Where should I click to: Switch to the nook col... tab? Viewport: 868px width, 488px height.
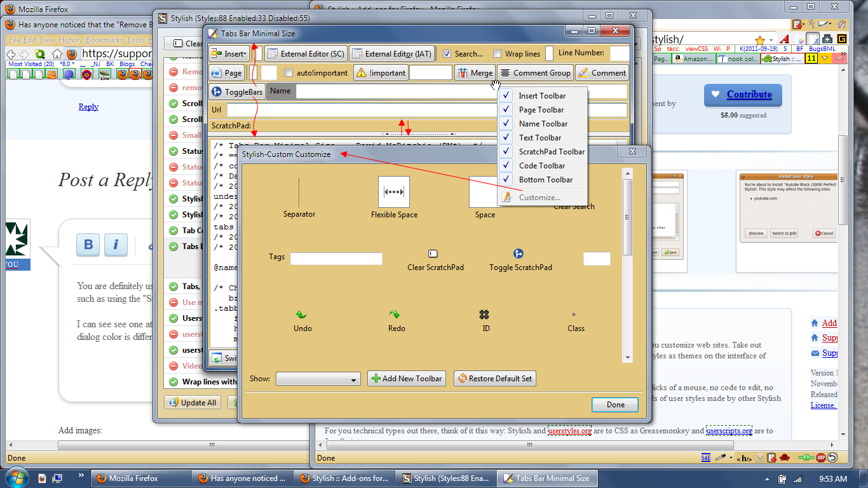(737, 58)
